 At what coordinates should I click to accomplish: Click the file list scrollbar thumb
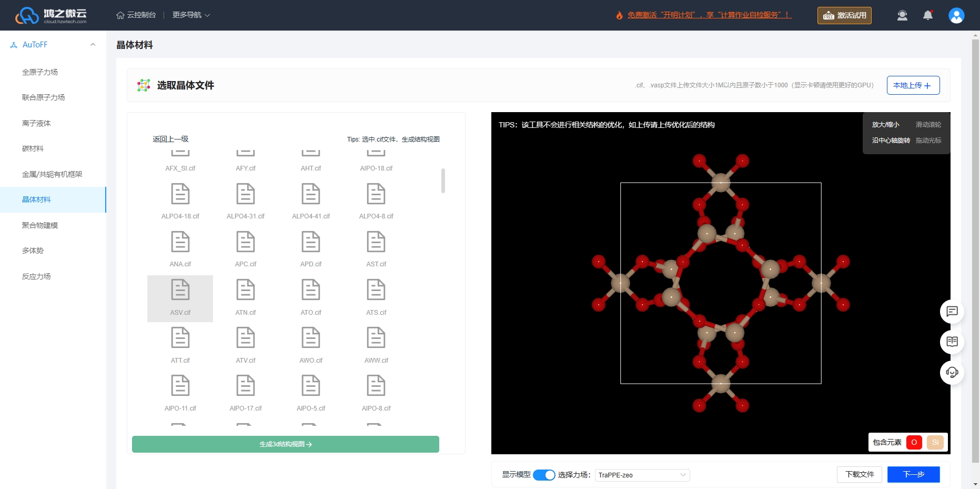point(443,181)
